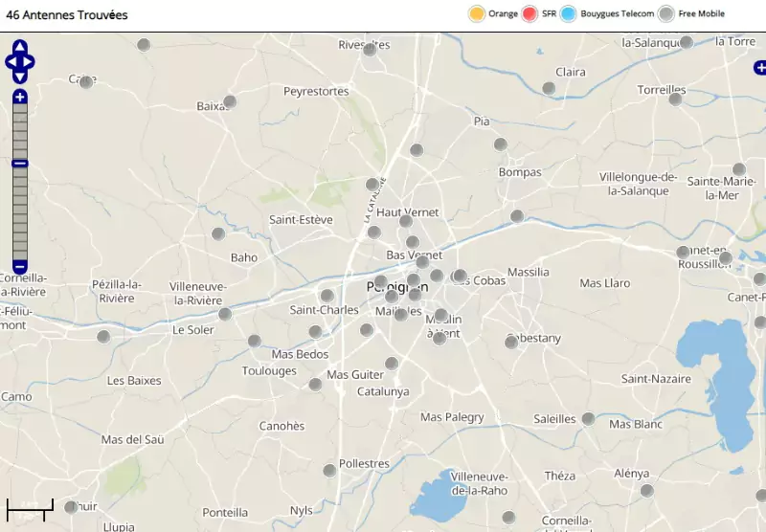The image size is (766, 532).
Task: Click the zoom slider handle
Action: pos(20,164)
